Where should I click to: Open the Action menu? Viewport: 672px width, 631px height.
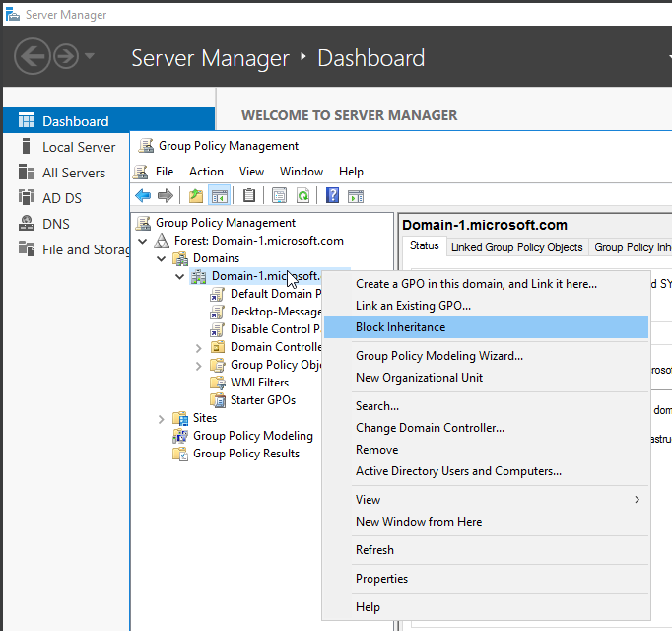(206, 172)
